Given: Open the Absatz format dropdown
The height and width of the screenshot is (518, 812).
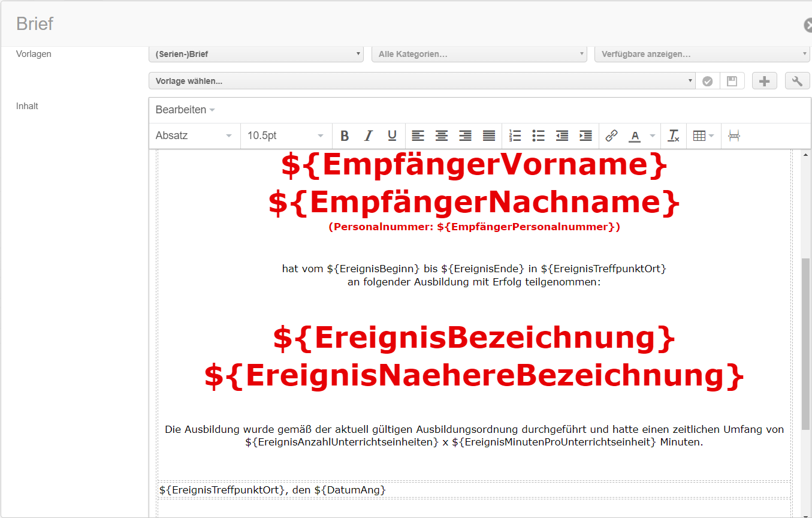Looking at the screenshot, I should pos(194,136).
